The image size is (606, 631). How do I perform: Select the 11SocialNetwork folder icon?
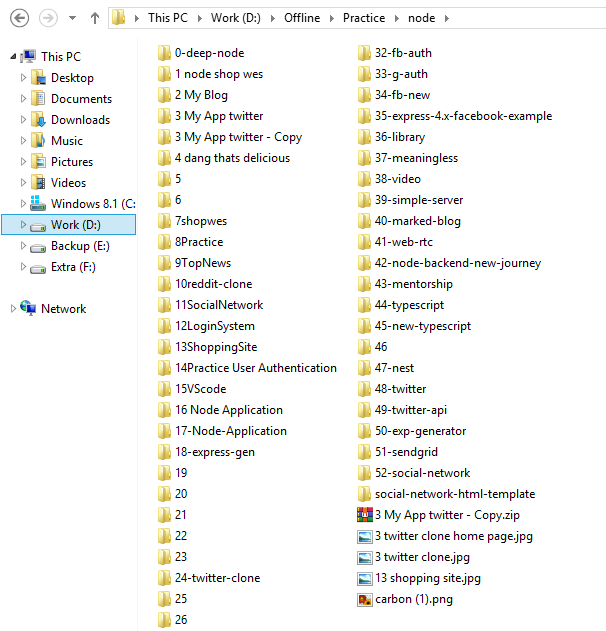tap(164, 305)
